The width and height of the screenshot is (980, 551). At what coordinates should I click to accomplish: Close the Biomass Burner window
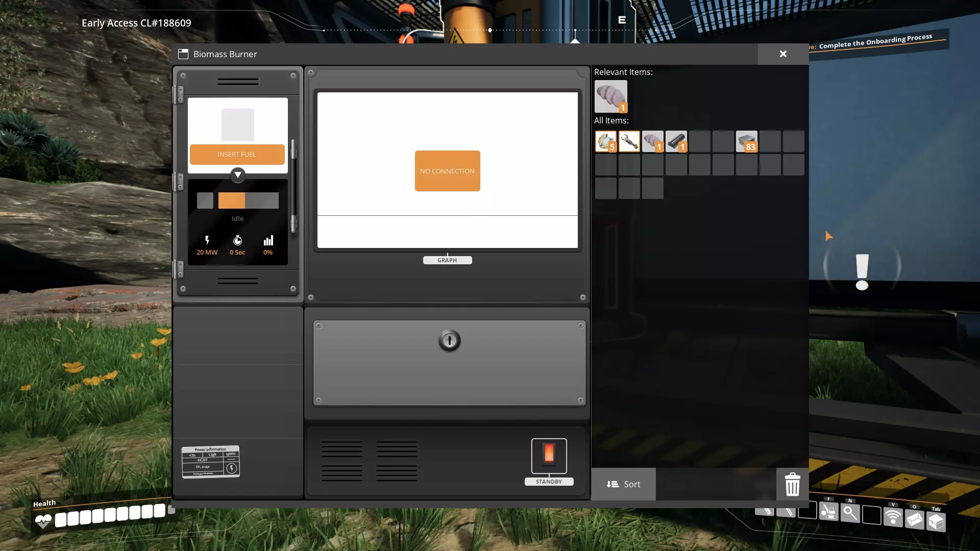(783, 54)
